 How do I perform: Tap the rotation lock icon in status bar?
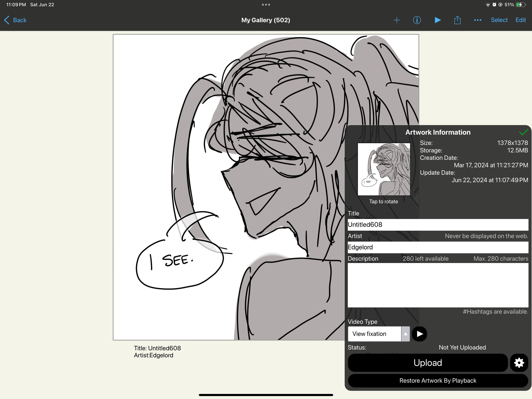(500, 4)
